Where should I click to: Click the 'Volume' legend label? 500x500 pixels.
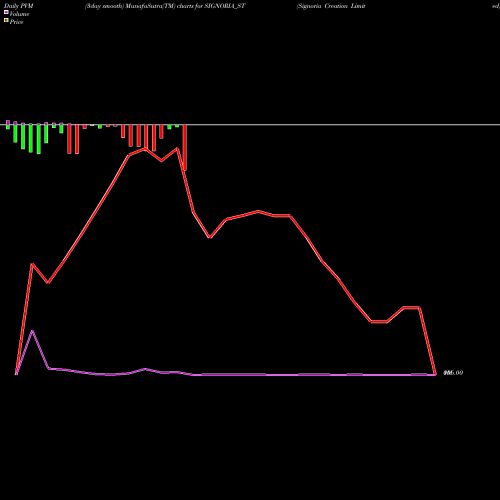[19, 14]
